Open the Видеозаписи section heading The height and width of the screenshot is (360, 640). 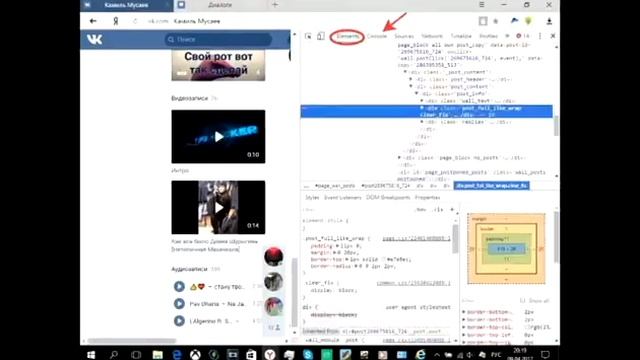(189, 98)
